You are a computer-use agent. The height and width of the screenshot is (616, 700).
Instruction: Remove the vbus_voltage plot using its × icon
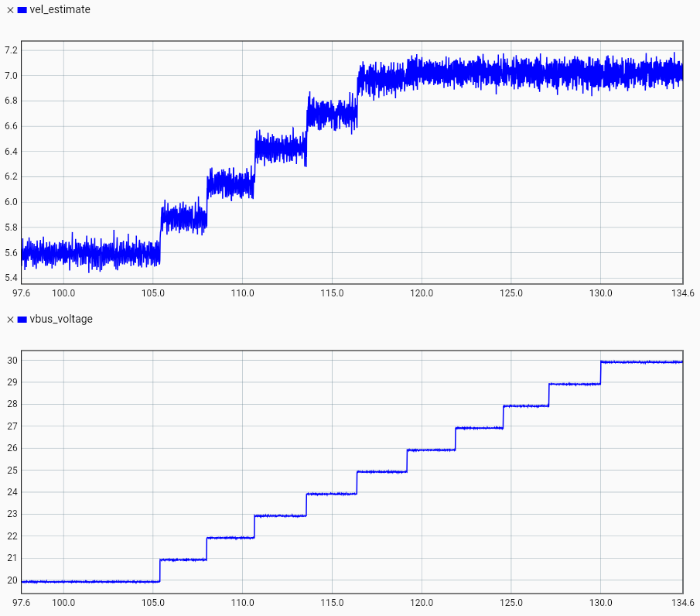pos(10,320)
